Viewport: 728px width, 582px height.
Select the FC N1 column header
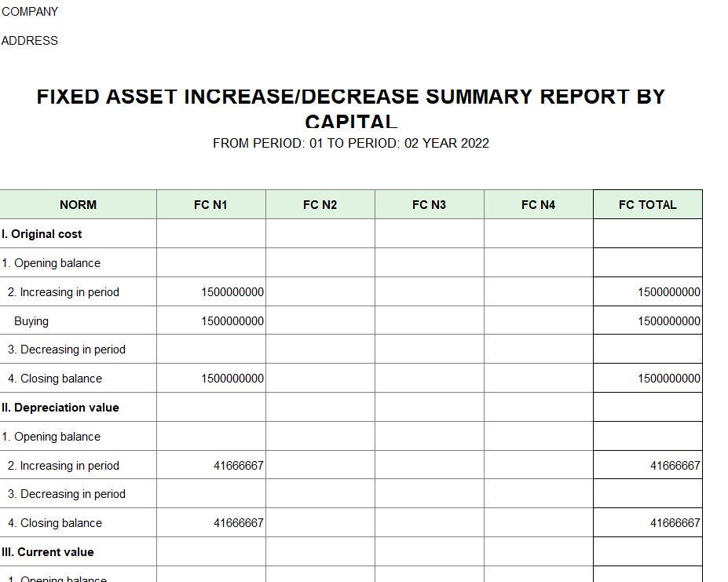click(x=210, y=205)
